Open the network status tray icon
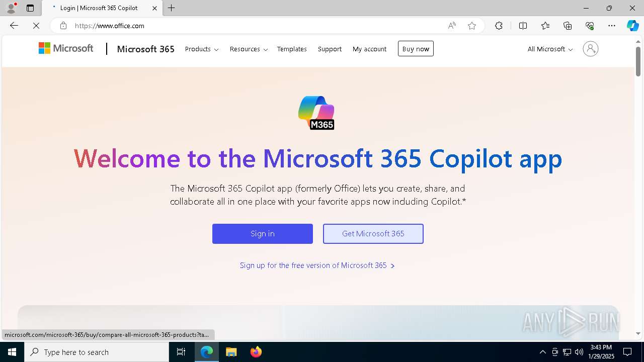Viewport: 644px width, 362px height. [567, 352]
